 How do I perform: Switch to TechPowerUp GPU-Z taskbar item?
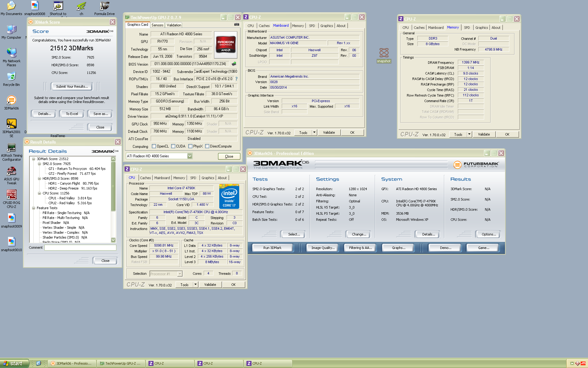121,363
